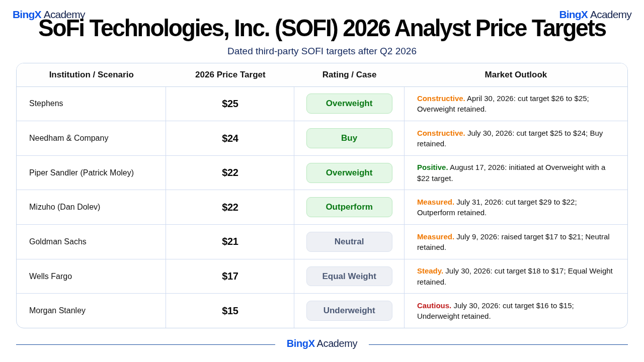Click the subtitle about dated SOFI targets
Screen dimensions: 644x362
(322, 51)
